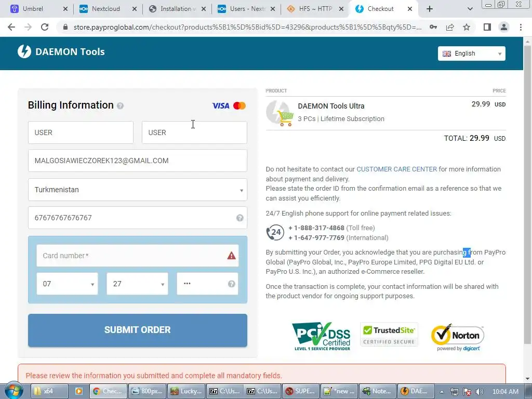The height and width of the screenshot is (399, 532).
Task: Switch to the Users - Nextcloud tab
Action: (247, 9)
